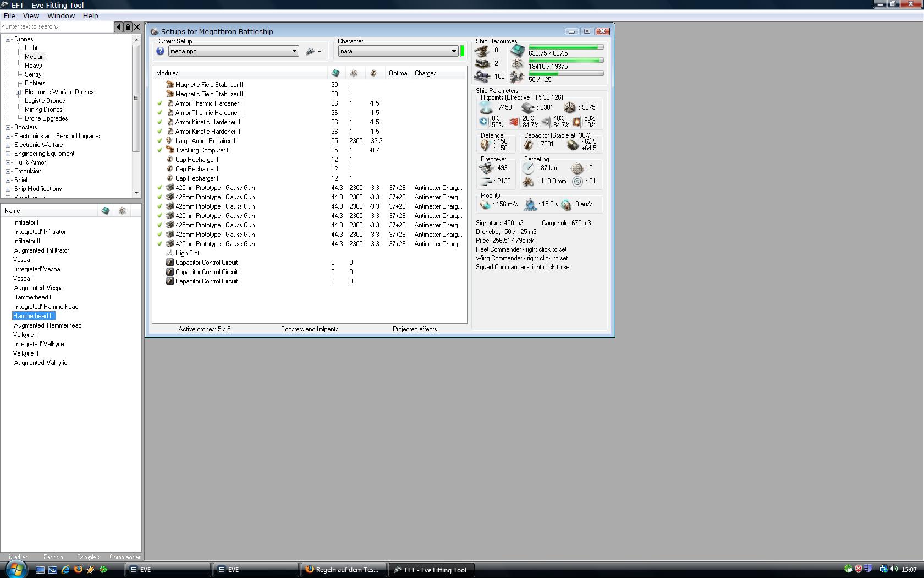The height and width of the screenshot is (578, 924).
Task: Click the sensor strength icon showing 21
Action: [577, 181]
